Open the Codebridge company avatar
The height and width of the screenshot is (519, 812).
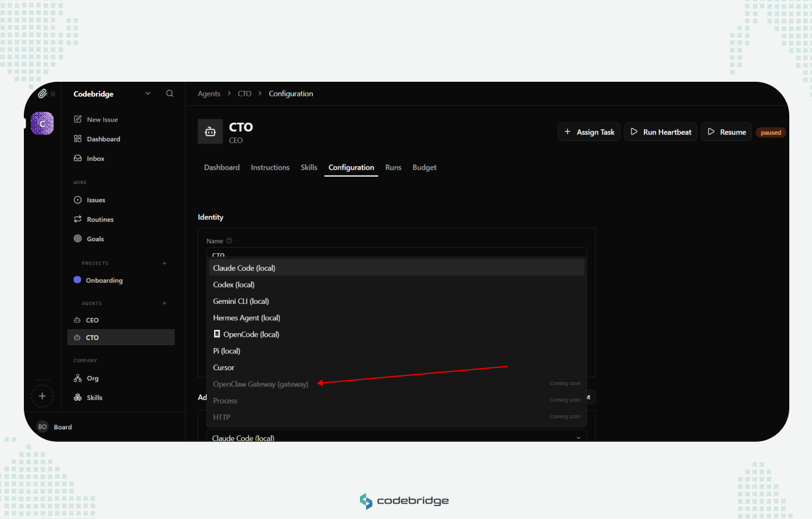pos(43,123)
